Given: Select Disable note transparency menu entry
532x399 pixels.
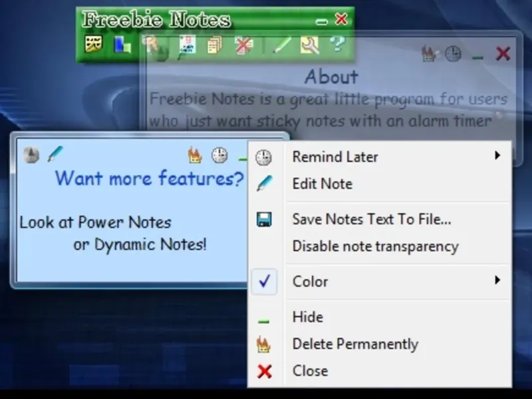Looking at the screenshot, I should point(380,246).
